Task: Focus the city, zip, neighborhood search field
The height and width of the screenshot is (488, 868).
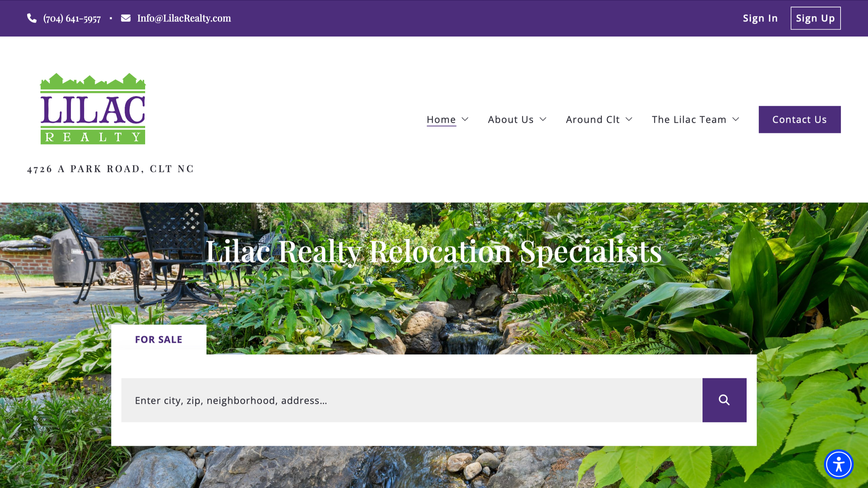Action: [412, 400]
